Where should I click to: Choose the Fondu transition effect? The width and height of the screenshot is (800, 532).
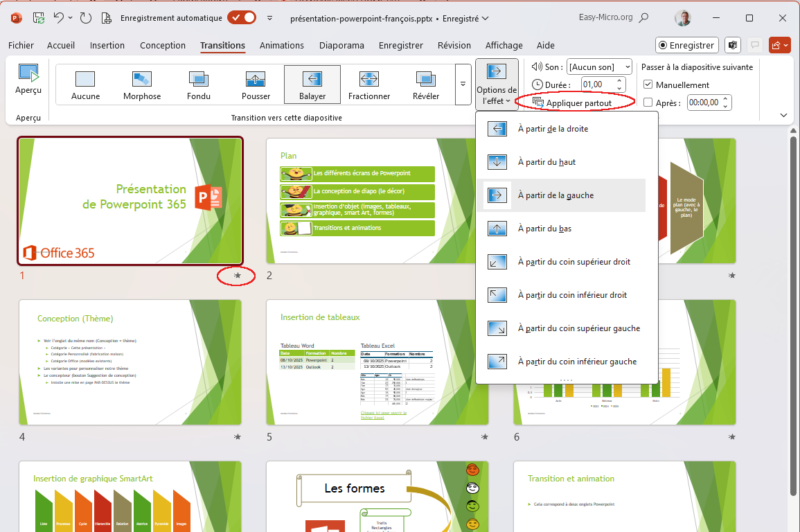coord(199,79)
